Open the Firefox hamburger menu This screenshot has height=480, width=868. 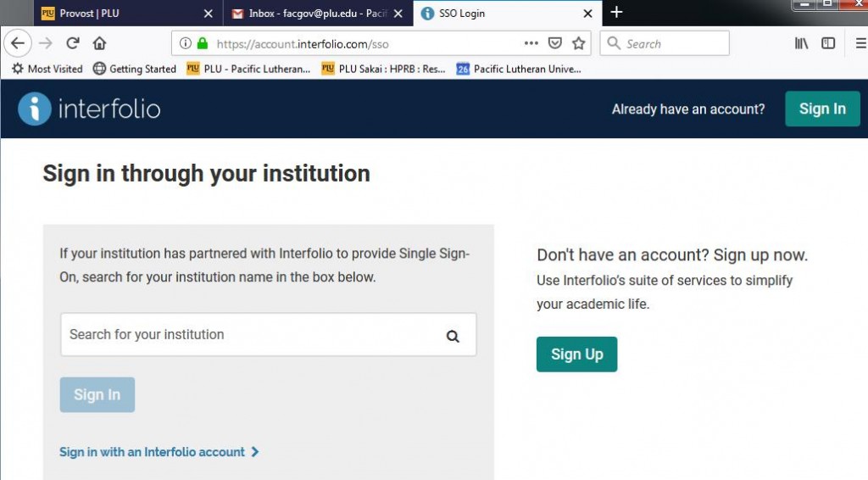pos(861,43)
